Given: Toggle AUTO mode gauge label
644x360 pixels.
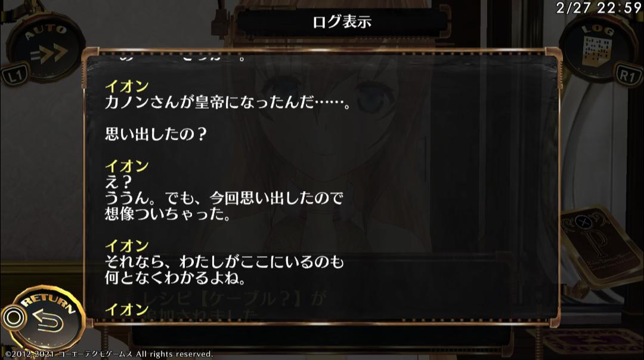Looking at the screenshot, I should coord(46,31).
